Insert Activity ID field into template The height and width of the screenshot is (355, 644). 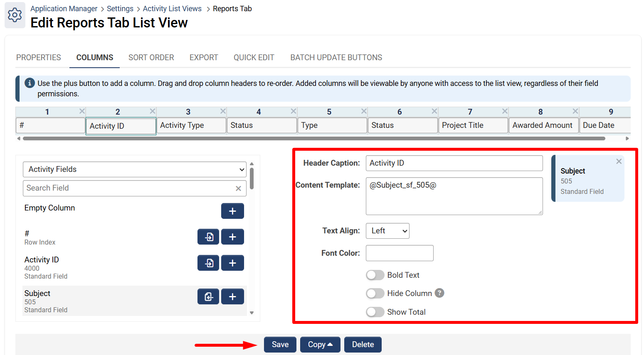tap(208, 263)
